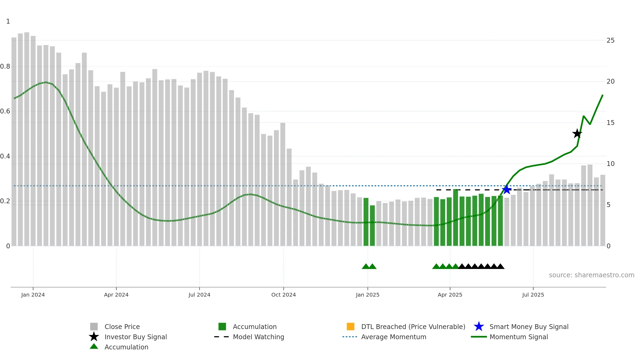
Task: Click the gray Close Price legend swatch
Action: pyautogui.click(x=94, y=326)
